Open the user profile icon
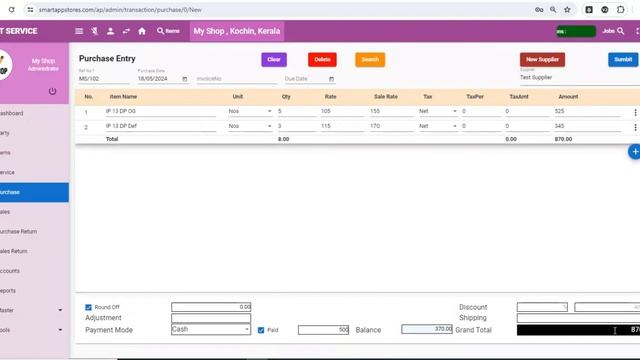Viewport: 640px width, 360px height. pos(110,31)
